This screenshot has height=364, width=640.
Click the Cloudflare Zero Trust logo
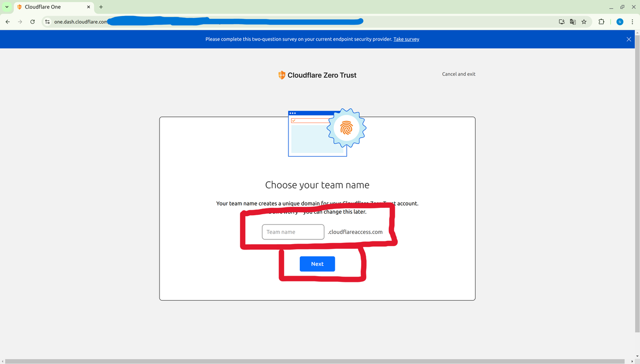pos(317,75)
